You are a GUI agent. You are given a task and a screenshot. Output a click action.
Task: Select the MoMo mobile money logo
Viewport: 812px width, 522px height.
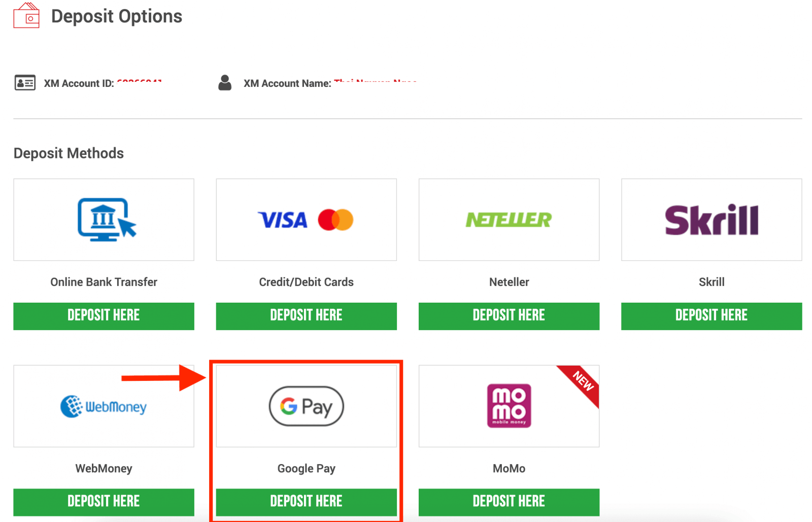(509, 406)
